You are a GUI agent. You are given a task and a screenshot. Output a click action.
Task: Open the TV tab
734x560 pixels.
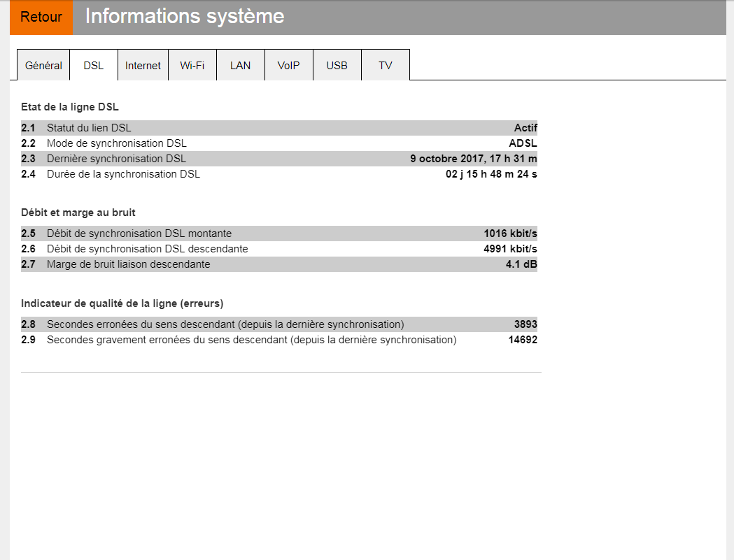385,66
